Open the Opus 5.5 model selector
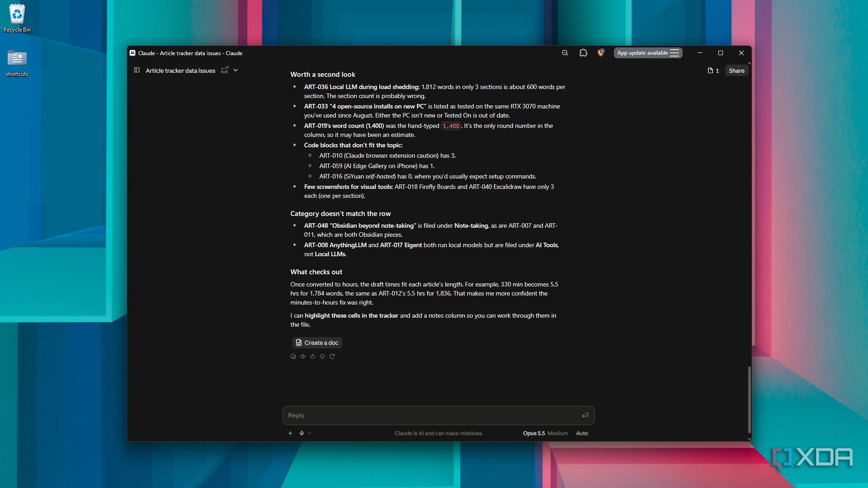Image resolution: width=868 pixels, height=488 pixels. click(x=545, y=433)
